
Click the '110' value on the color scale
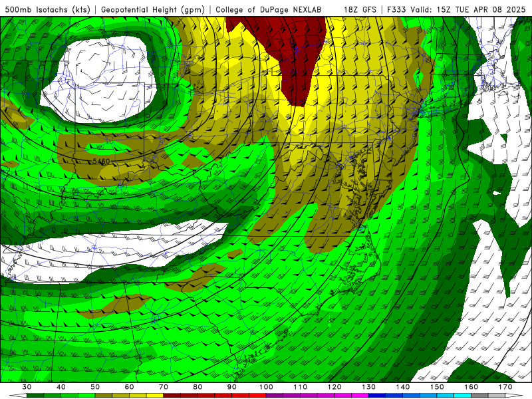tap(301, 387)
